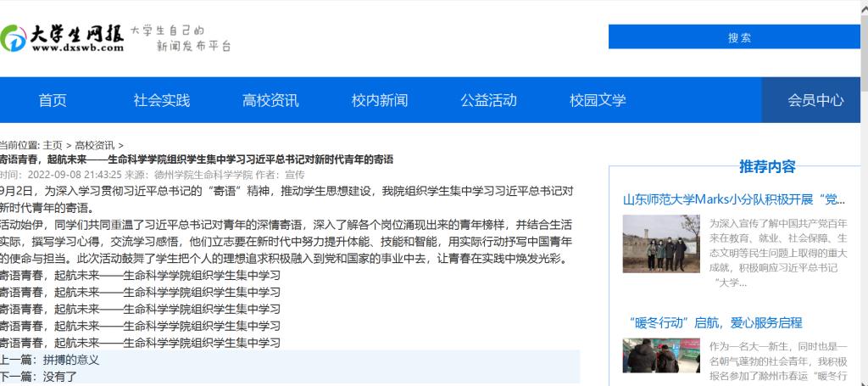Click the bold article headline 寄语青春，起航未来
This screenshot has width=868, height=386.
click(196, 159)
